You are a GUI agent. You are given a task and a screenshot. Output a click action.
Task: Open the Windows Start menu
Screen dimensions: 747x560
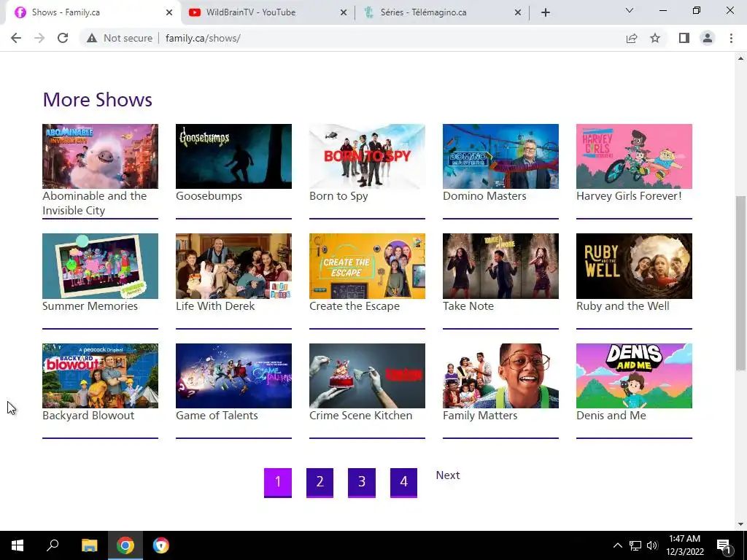pos(18,545)
